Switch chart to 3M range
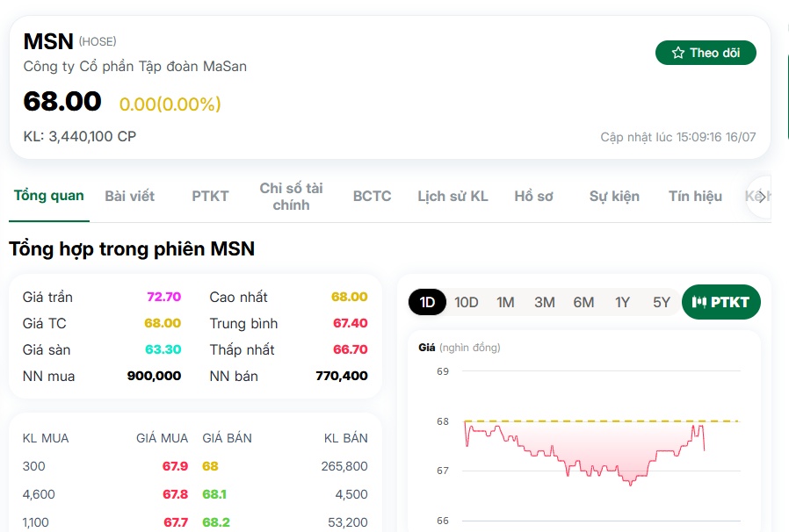This screenshot has height=532, width=789. 545,302
